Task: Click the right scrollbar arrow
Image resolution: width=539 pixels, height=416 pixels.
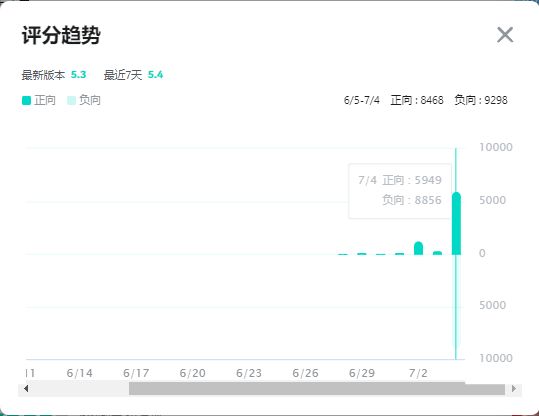Action: click(514, 389)
